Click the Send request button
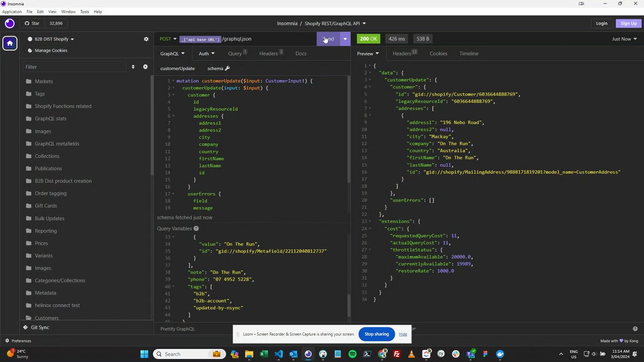 coord(329,39)
